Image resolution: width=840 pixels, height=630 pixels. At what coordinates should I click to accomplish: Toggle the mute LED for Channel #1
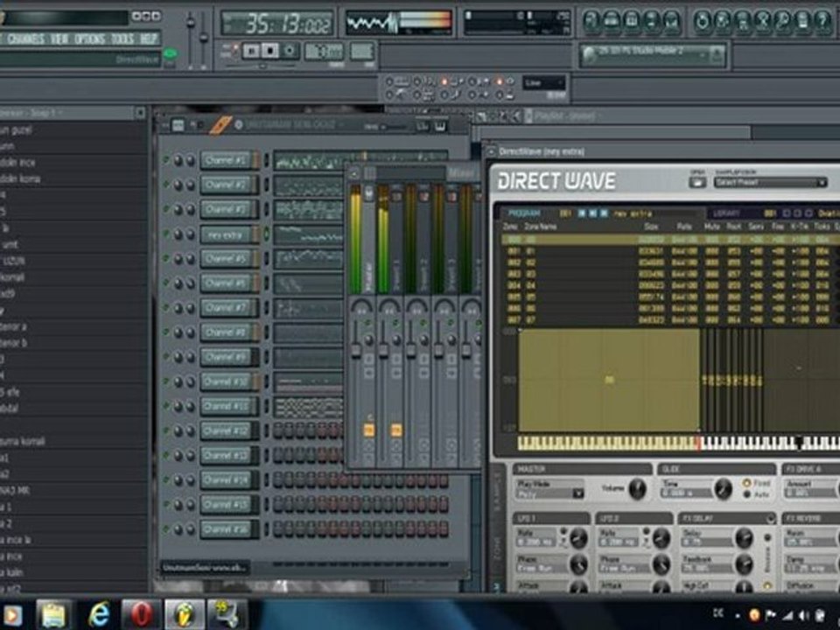[x=165, y=161]
